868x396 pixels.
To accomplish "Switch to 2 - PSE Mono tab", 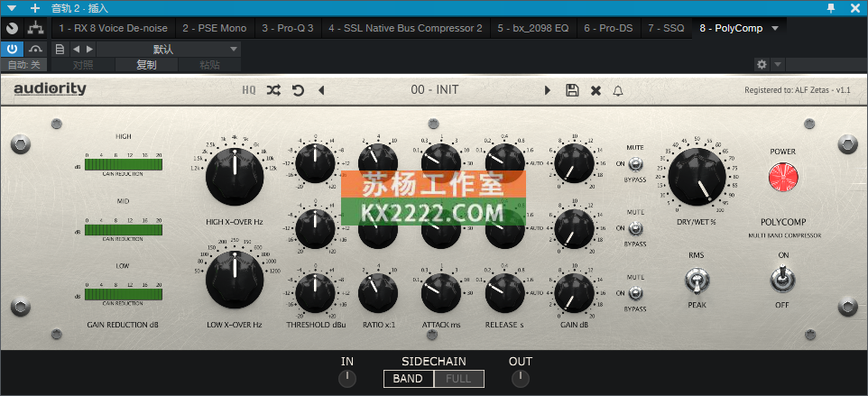I will (215, 28).
